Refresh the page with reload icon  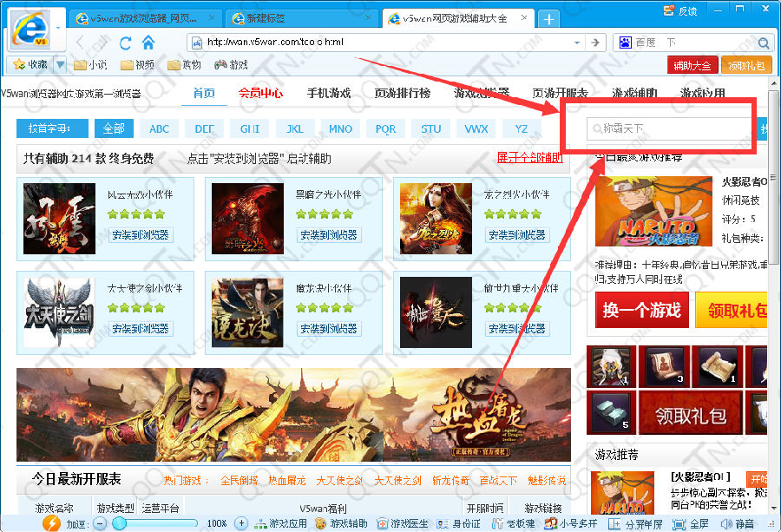(126, 43)
